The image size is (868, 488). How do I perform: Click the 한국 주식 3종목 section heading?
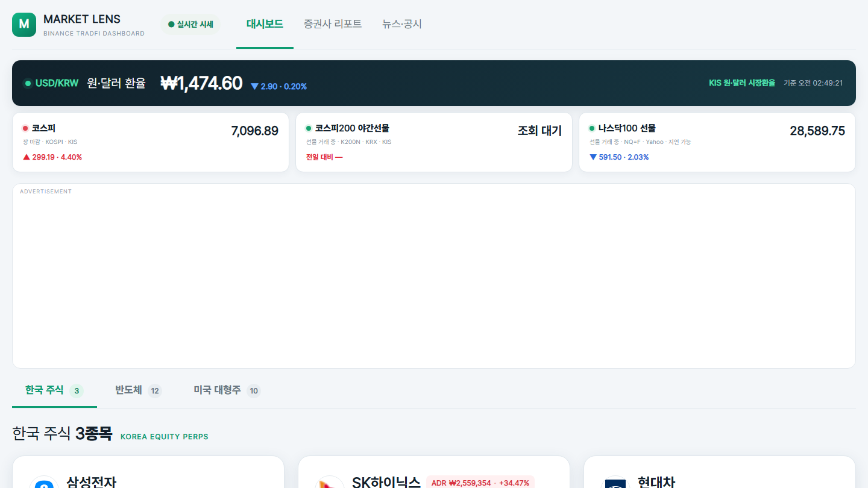[x=62, y=434]
